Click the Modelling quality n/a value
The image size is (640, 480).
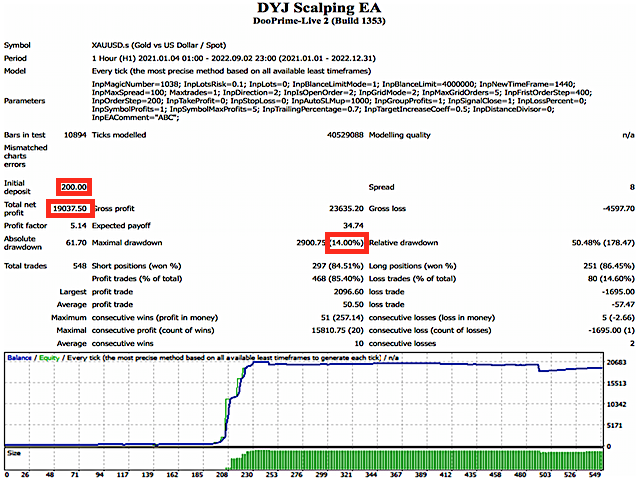(629, 135)
